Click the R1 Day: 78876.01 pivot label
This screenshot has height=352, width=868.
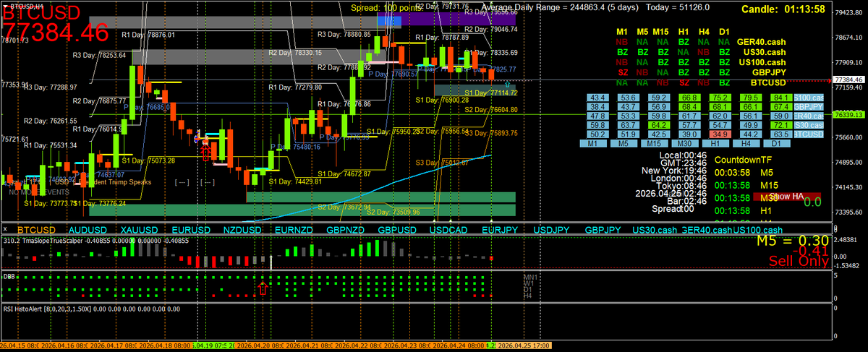click(x=148, y=35)
